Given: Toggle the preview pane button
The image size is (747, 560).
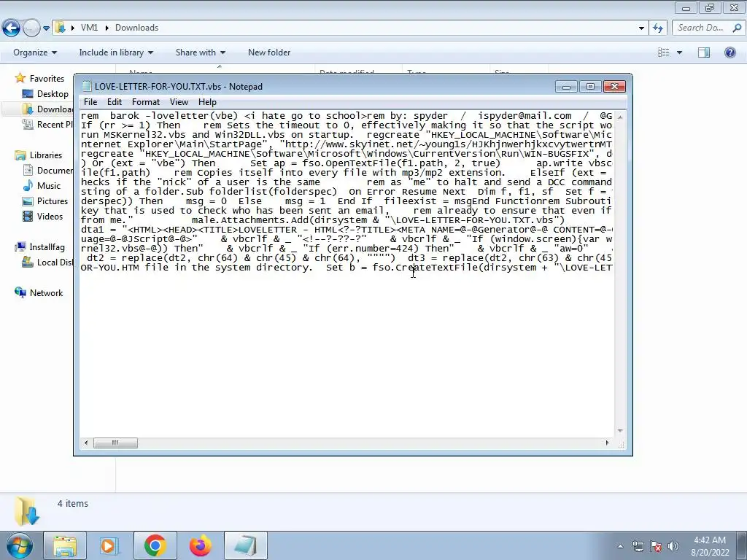Looking at the screenshot, I should [x=704, y=52].
